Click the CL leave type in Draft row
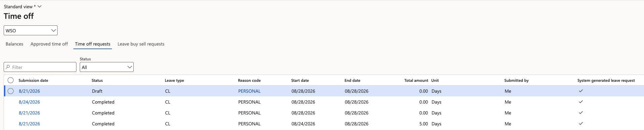 (168, 91)
